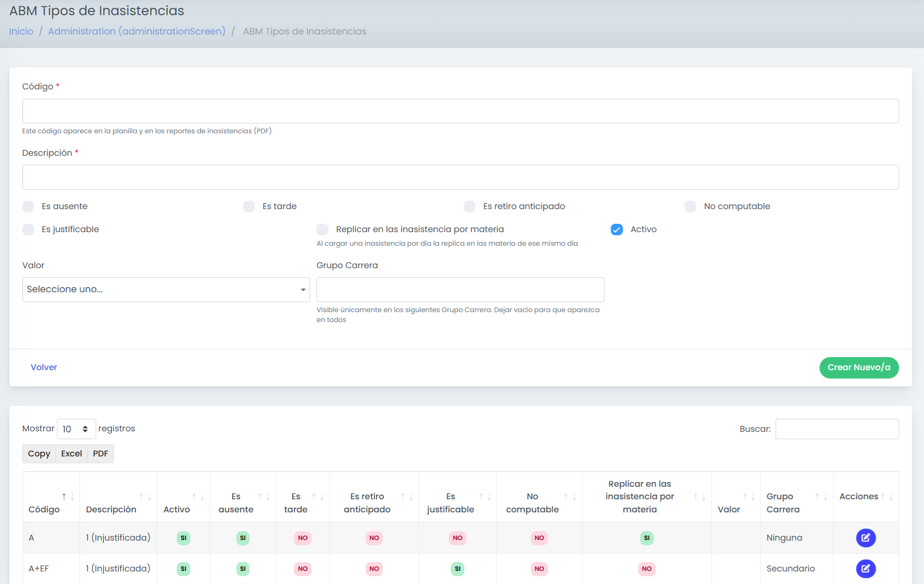
Task: Go to Inicio breadcrumb
Action: (21, 31)
